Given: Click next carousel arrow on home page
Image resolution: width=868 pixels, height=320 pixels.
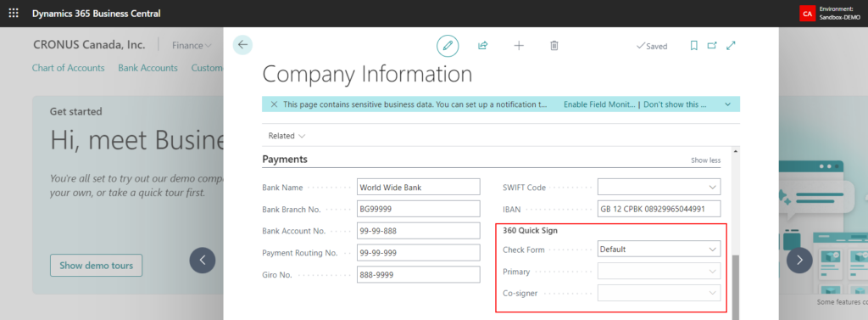Looking at the screenshot, I should coord(799,260).
